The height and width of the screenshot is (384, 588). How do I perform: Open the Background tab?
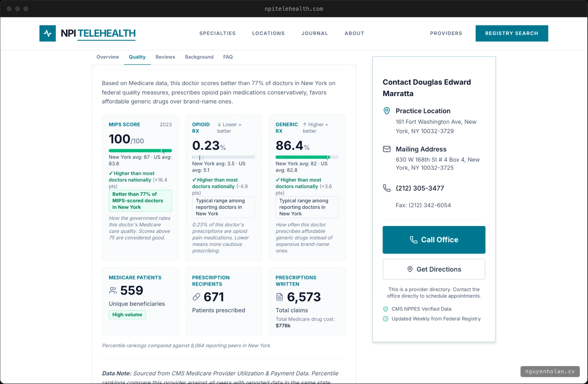[199, 57]
